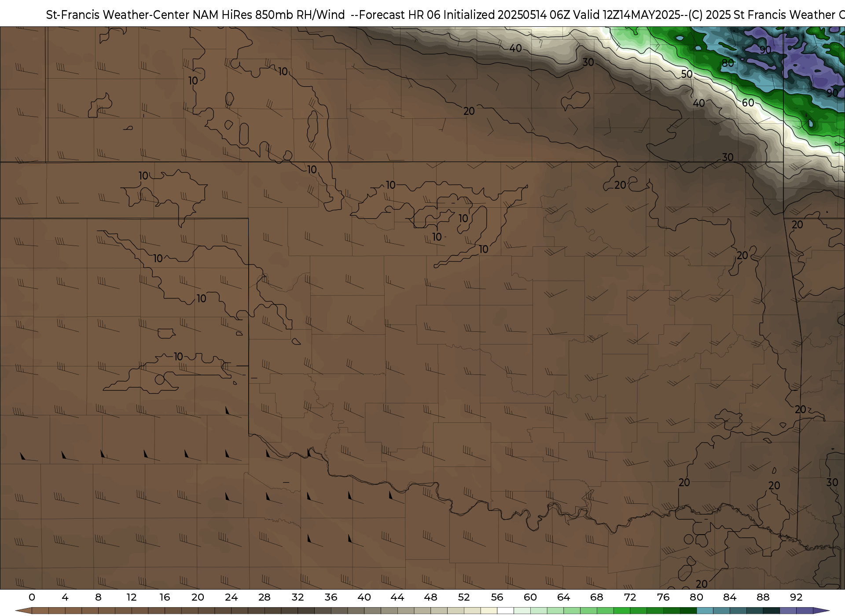Click the white swatch at value 56 on the color scale
Screen dimensions: 845x616
[x=505, y=611]
